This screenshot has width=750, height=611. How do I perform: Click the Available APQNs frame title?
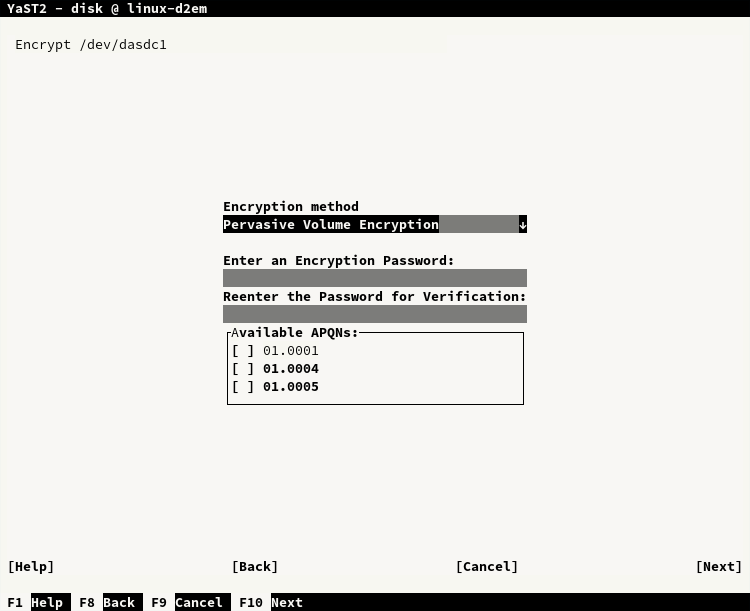(294, 332)
